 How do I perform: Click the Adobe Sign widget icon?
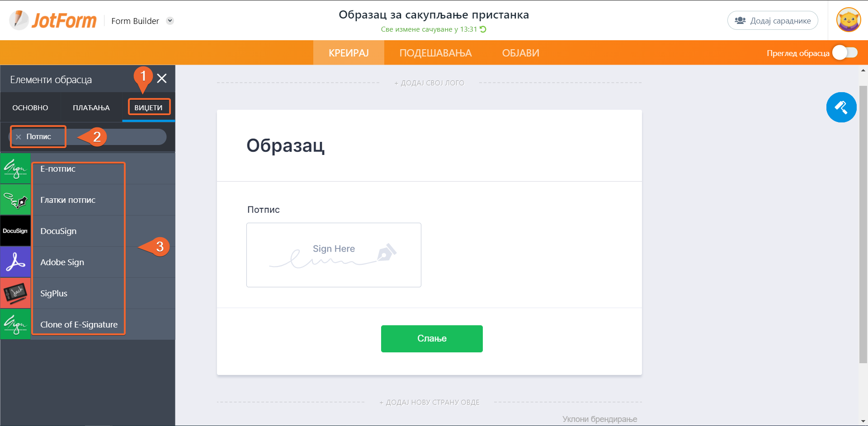click(15, 262)
